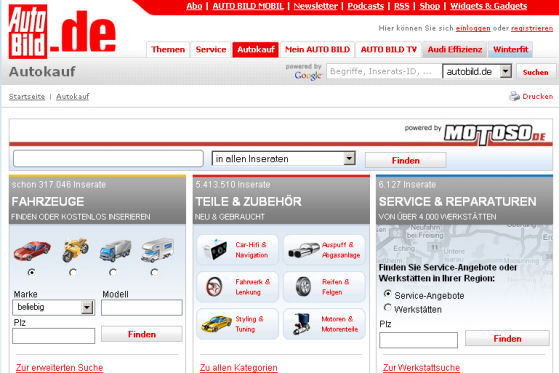Open the Newsletter link
This screenshot has height=373, width=559.
point(316,6)
